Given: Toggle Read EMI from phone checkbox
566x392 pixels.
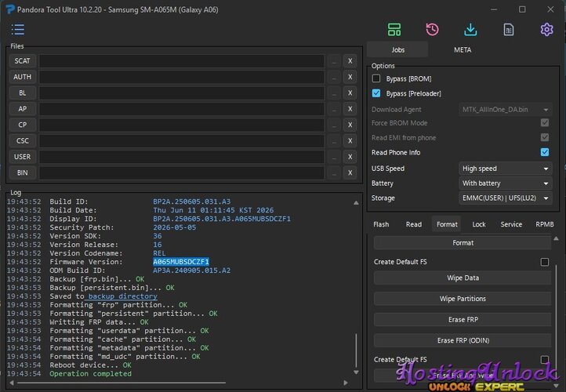Looking at the screenshot, I should click(x=545, y=137).
